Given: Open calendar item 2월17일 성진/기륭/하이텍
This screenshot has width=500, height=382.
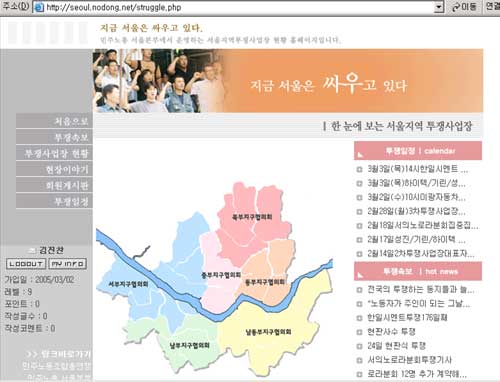Looking at the screenshot, I should (416, 239).
